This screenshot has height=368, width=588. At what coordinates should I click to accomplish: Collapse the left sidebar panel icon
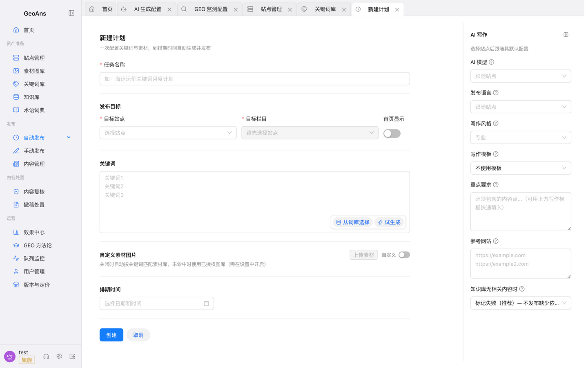pos(71,13)
